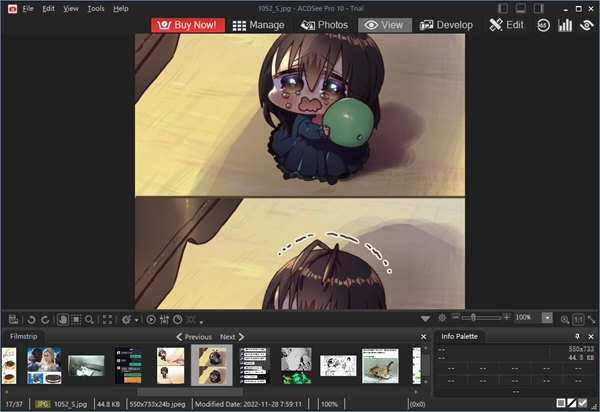
Task: Close the Filmstrip panel
Action: pos(424,337)
